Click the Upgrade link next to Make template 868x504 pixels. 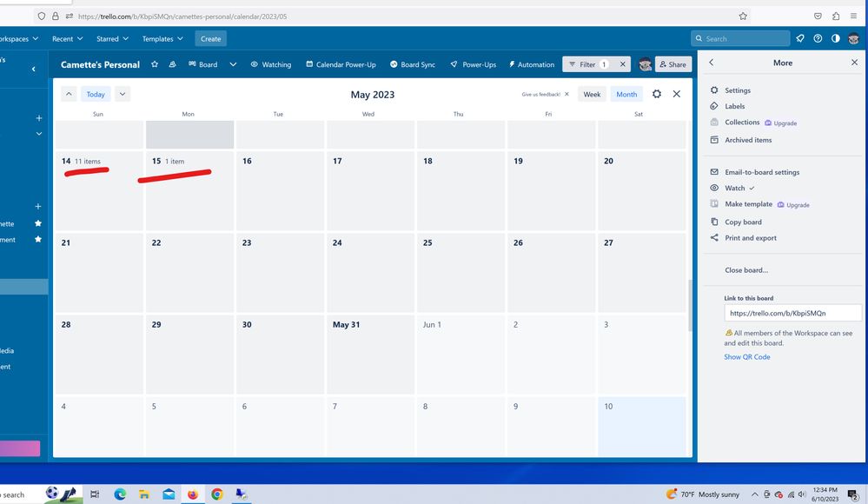click(x=794, y=205)
